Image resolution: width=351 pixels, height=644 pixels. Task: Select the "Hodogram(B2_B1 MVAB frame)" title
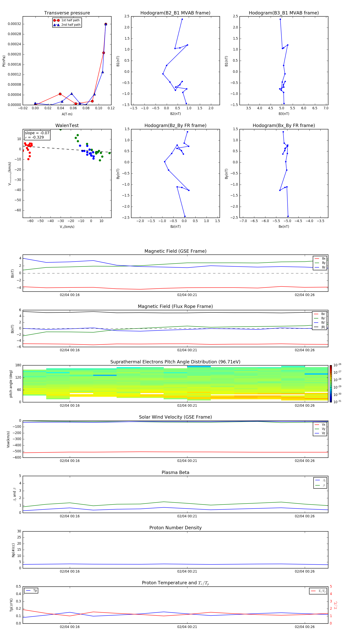click(175, 13)
